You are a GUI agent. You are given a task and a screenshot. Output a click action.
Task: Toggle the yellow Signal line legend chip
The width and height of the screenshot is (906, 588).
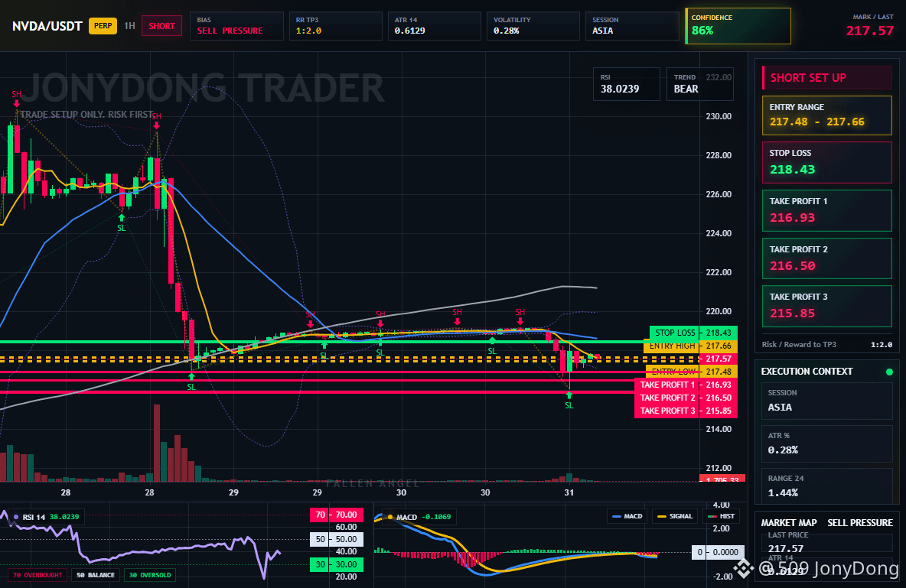[675, 516]
